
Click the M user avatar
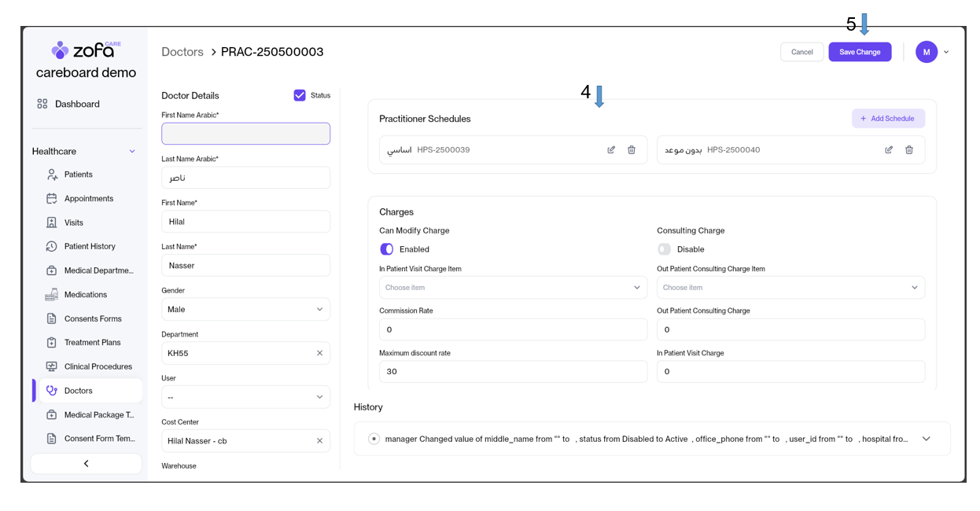pos(927,52)
